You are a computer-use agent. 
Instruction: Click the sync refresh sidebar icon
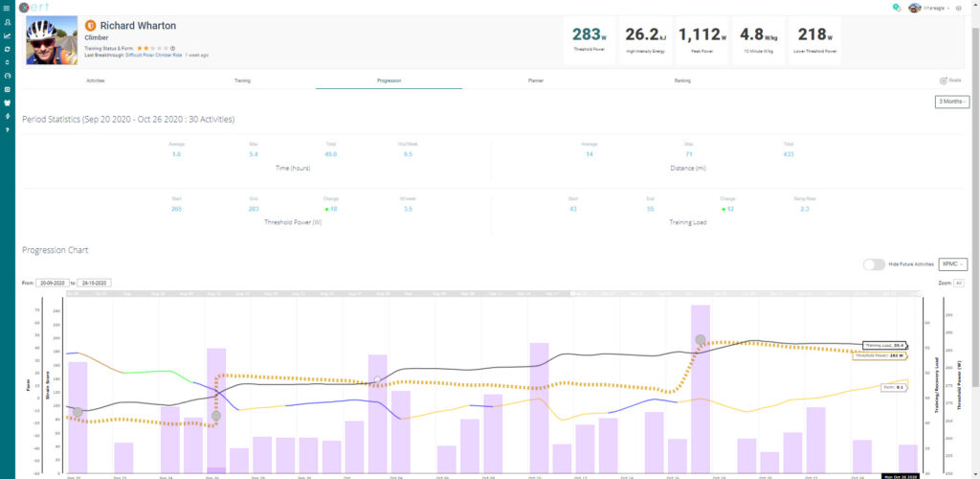7,48
